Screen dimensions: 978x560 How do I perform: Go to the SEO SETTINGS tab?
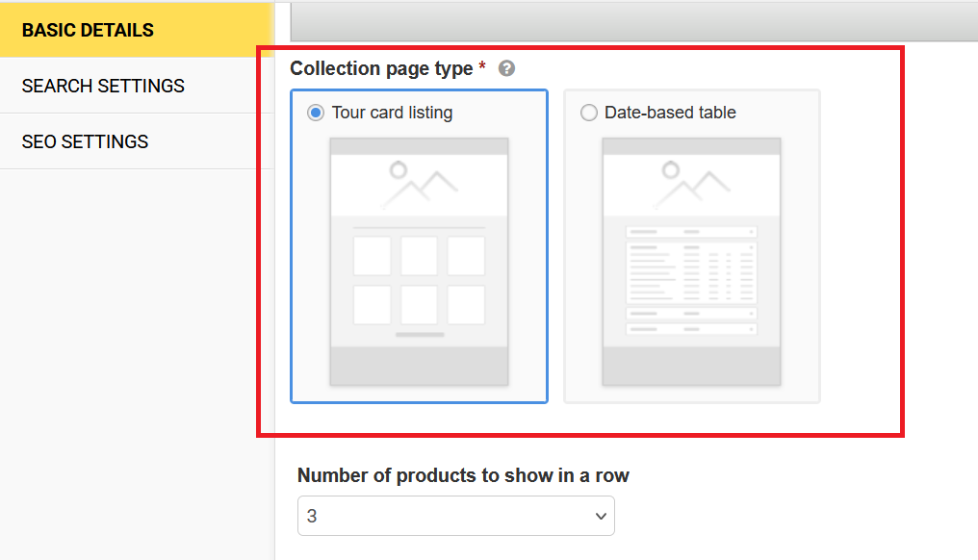pyautogui.click(x=85, y=141)
